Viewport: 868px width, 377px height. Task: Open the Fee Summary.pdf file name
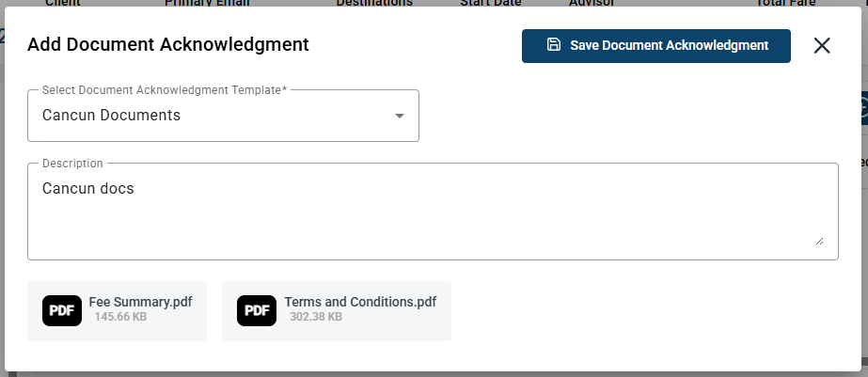141,303
